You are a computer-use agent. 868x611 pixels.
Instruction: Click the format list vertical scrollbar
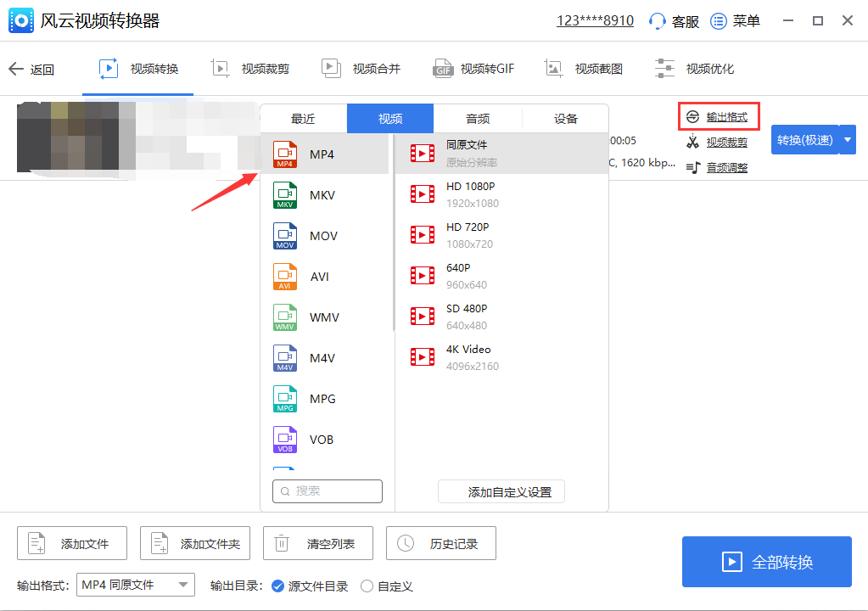[x=394, y=233]
